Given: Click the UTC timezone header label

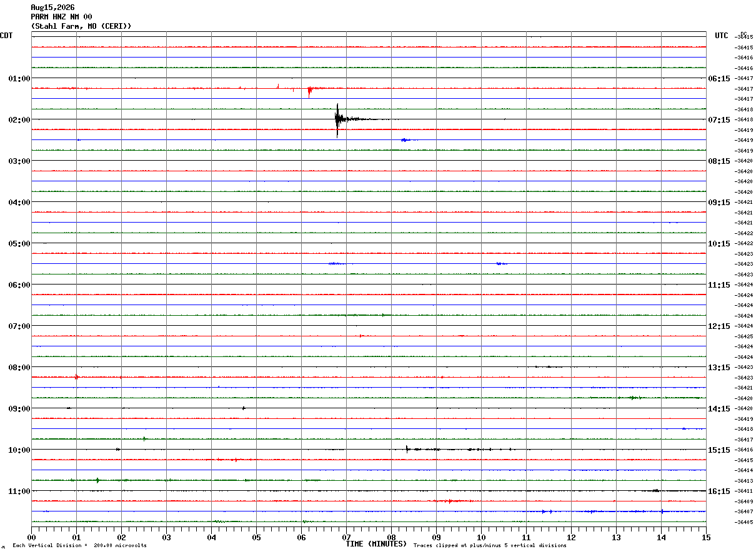Looking at the screenshot, I should pos(722,36).
